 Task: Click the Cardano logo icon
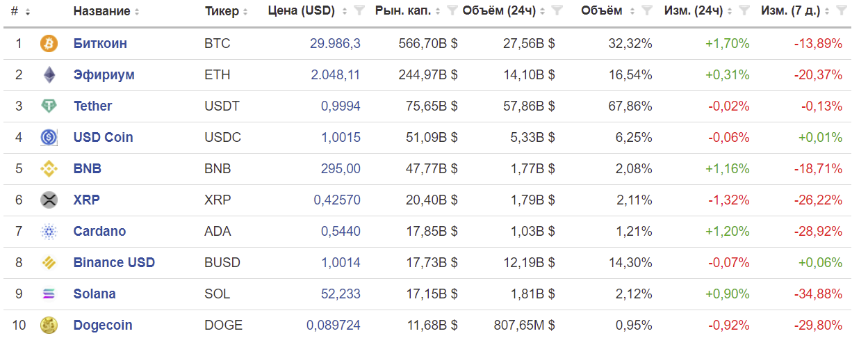tap(49, 232)
